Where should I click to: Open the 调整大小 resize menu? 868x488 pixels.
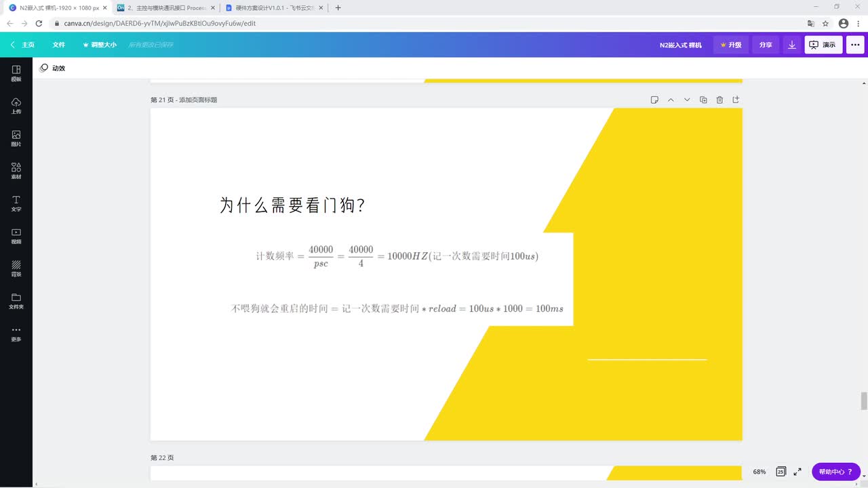tap(100, 45)
